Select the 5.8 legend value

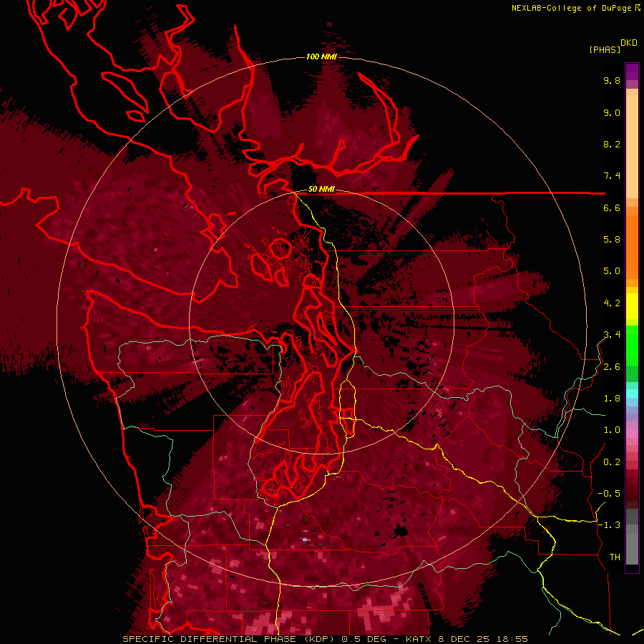(612, 240)
